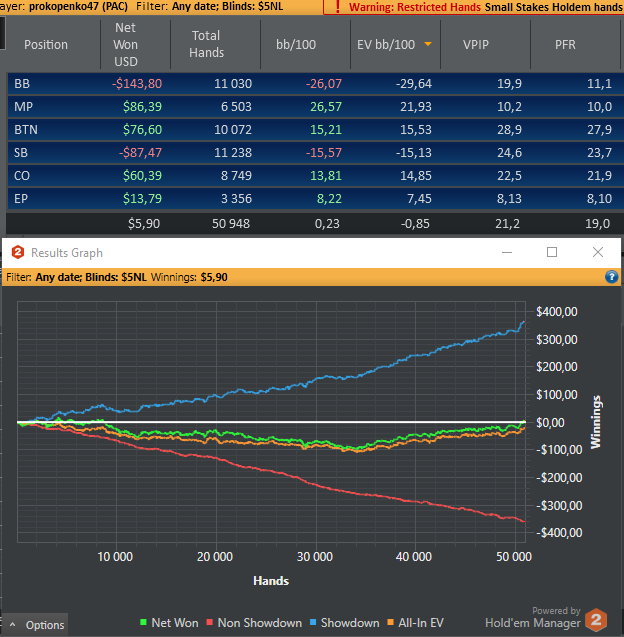The height and width of the screenshot is (637, 624).
Task: Open the Options button in graph
Action: coord(35,625)
